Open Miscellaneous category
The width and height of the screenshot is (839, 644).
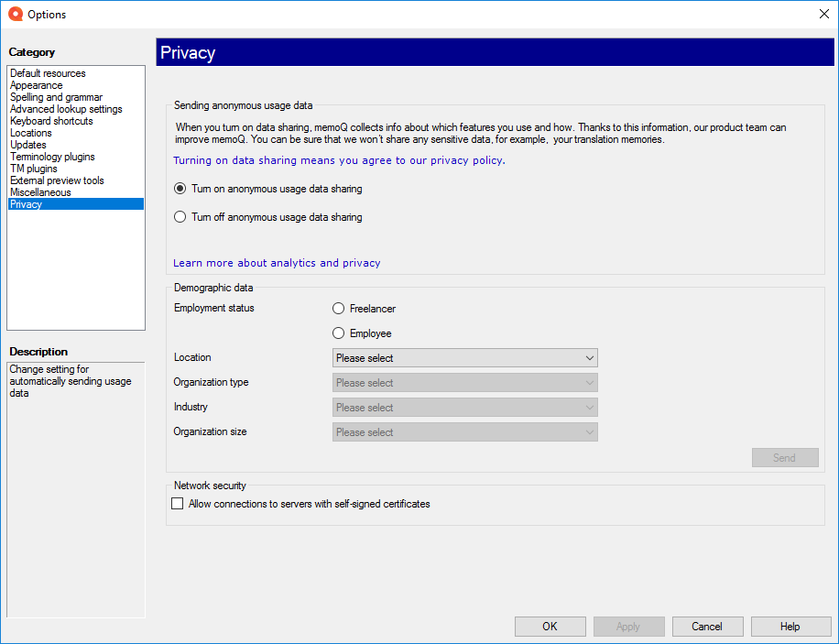click(x=76, y=192)
